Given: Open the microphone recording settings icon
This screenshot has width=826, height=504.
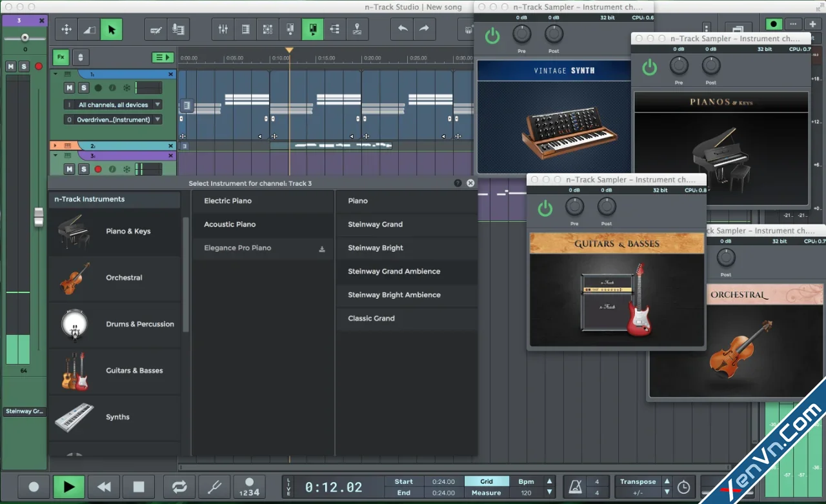Looking at the screenshot, I should (x=178, y=29).
